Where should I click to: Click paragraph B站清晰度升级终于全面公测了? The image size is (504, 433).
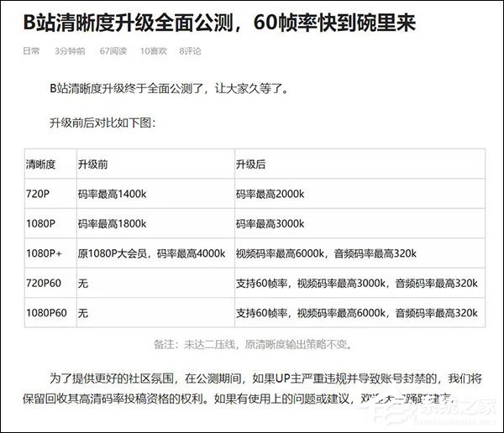(170, 88)
